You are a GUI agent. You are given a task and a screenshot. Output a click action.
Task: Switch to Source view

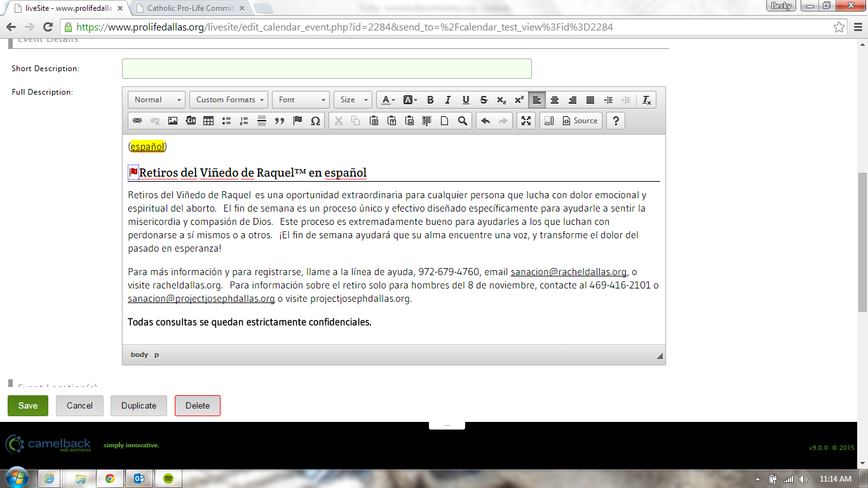580,121
